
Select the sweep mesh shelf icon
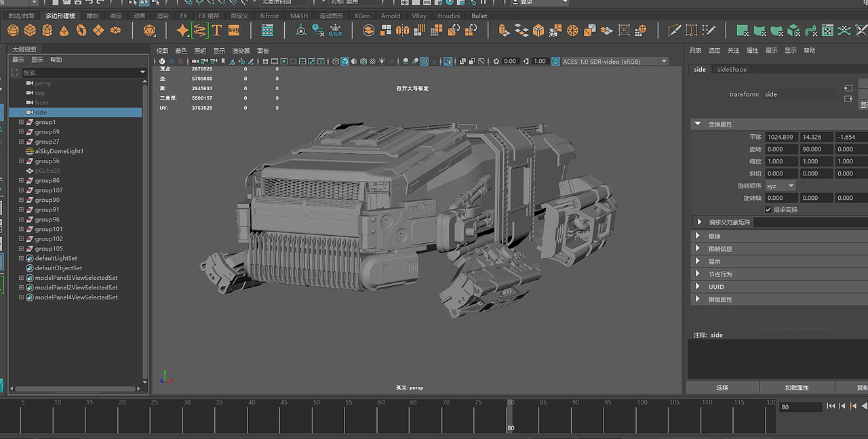point(199,30)
